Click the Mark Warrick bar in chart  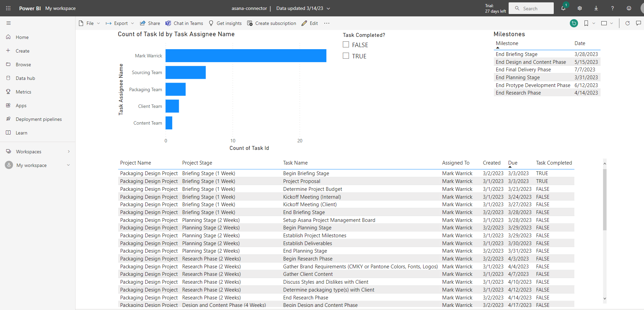246,56
